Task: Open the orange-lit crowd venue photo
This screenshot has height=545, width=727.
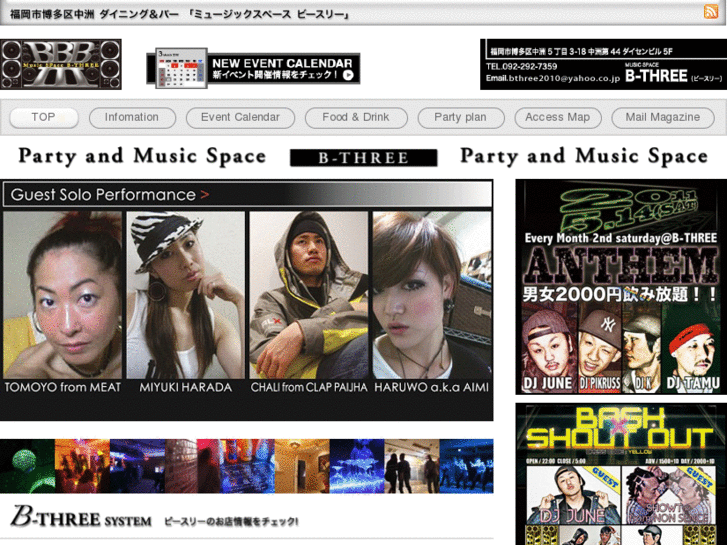Action: click(82, 466)
